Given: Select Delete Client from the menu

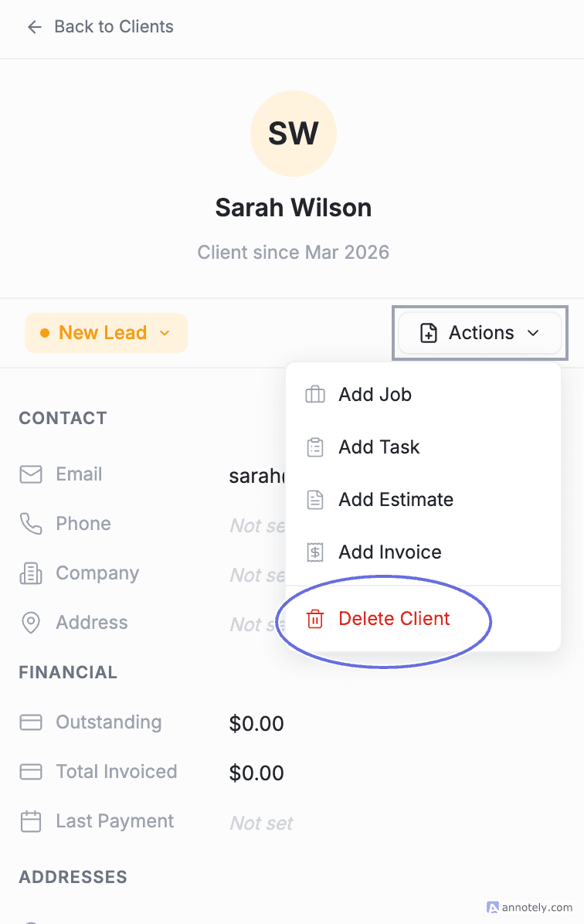Looking at the screenshot, I should tap(393, 619).
